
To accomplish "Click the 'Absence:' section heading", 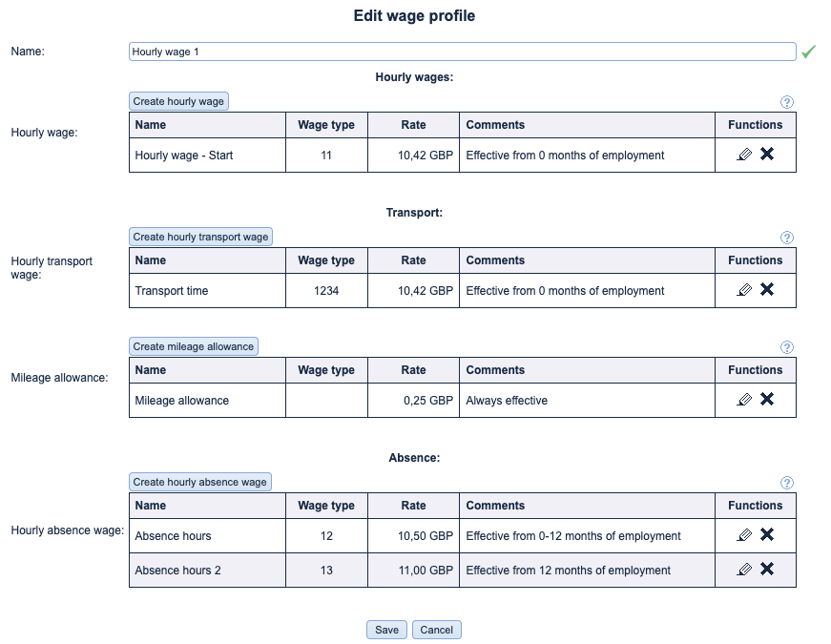I will pyautogui.click(x=414, y=458).
